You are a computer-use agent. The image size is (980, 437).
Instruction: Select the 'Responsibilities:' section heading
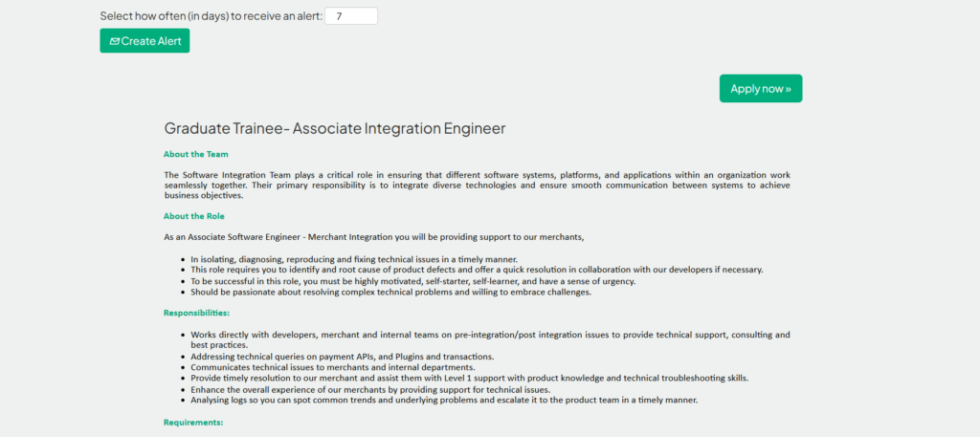(x=196, y=313)
